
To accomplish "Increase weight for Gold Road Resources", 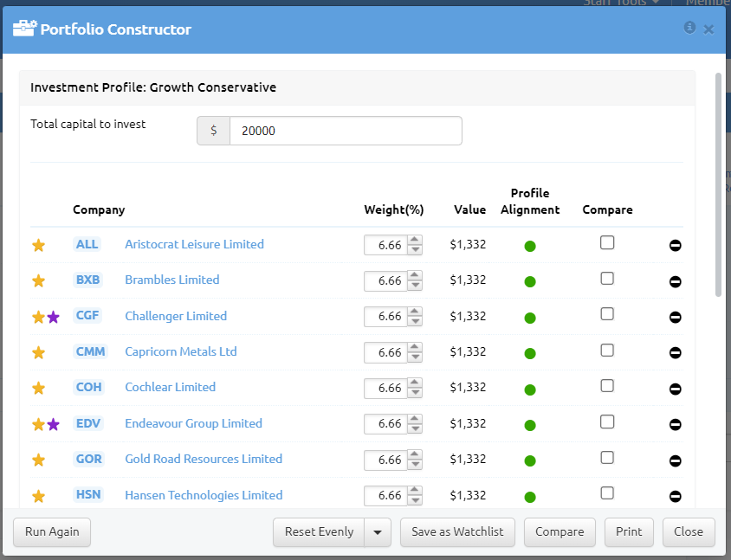I will point(415,454).
